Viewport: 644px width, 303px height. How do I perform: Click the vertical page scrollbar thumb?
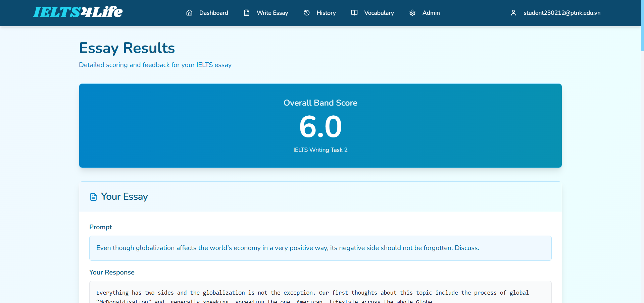tap(642, 27)
